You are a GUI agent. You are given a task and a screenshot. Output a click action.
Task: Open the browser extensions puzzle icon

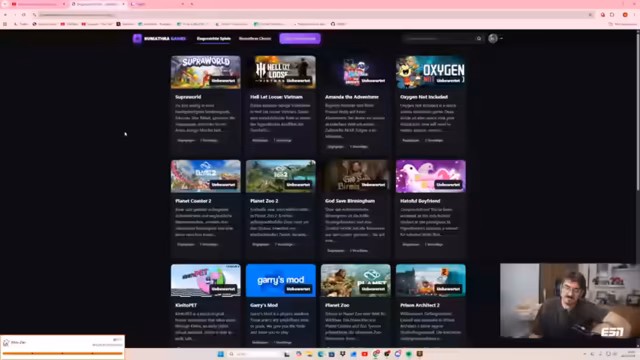612,15
